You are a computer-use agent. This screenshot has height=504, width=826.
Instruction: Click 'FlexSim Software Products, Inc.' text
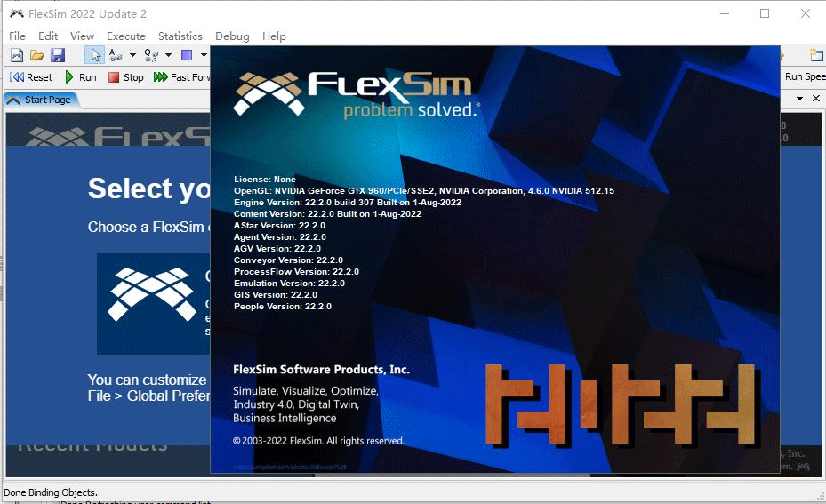point(321,370)
